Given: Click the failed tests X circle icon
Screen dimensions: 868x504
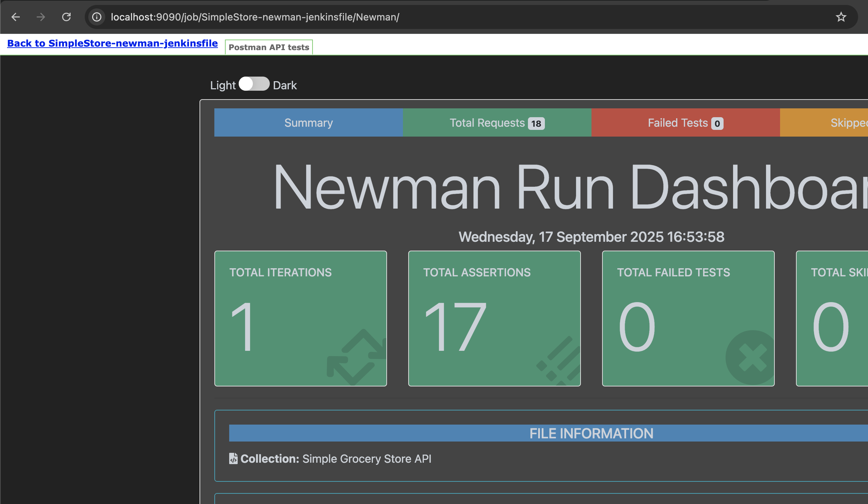Looking at the screenshot, I should click(x=750, y=358).
